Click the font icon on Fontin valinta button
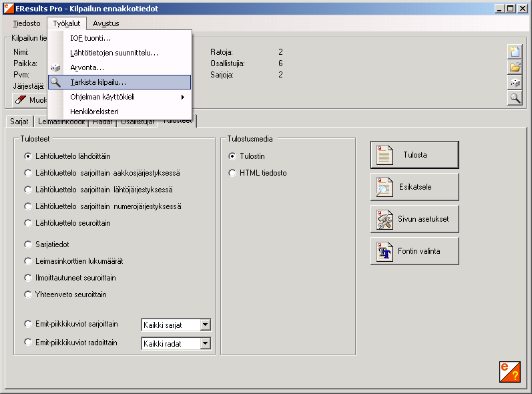 [384, 251]
